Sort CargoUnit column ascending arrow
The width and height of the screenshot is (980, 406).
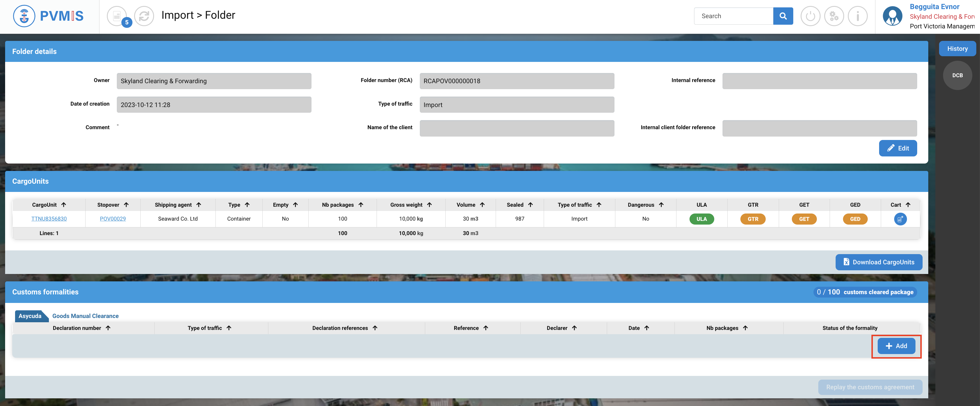pyautogui.click(x=64, y=204)
